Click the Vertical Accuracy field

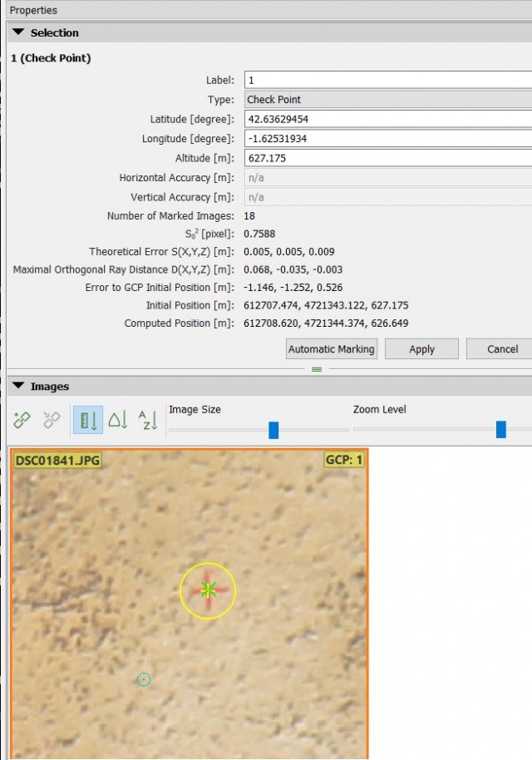388,197
